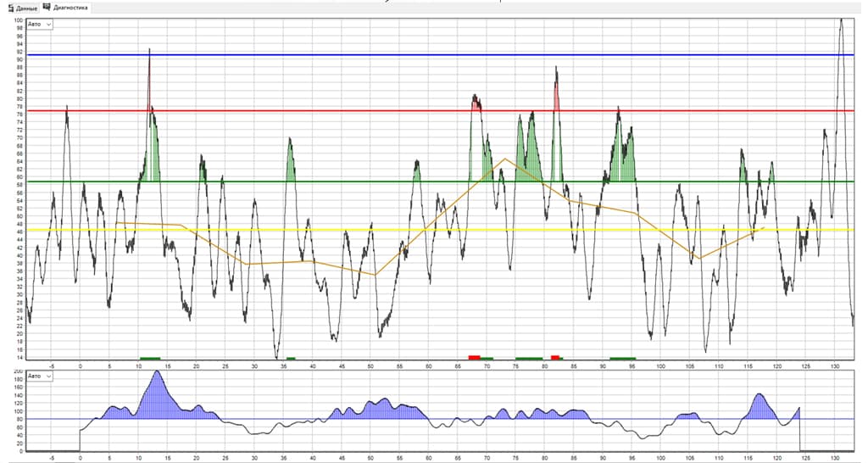Select the green threshold line near 59
Image resolution: width=868 pixels, height=463 pixels.
440,181
